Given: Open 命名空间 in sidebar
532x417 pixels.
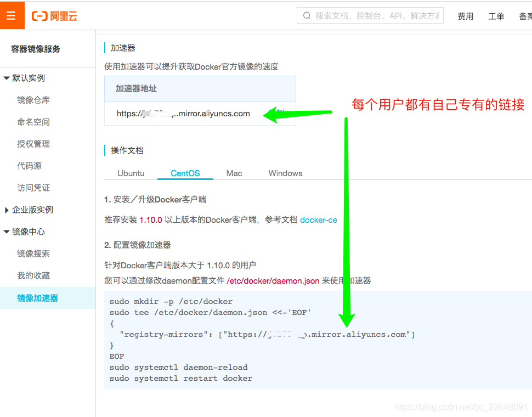Looking at the screenshot, I should tap(33, 122).
